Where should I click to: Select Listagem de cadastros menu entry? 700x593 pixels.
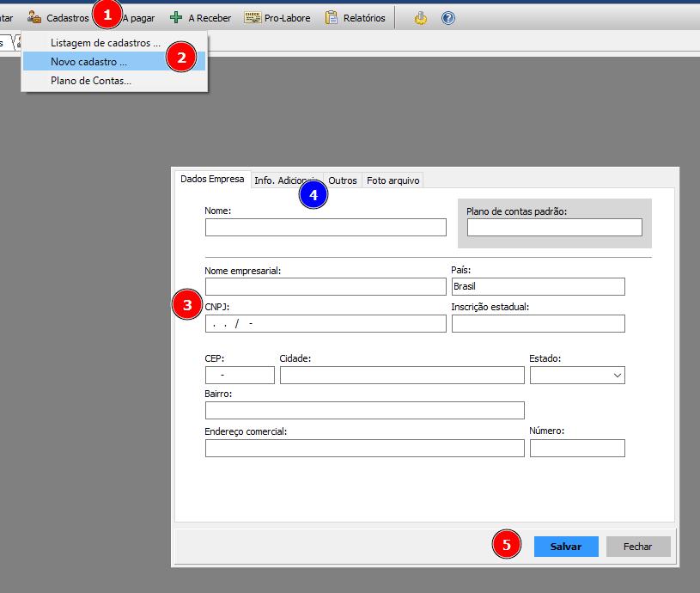click(105, 42)
